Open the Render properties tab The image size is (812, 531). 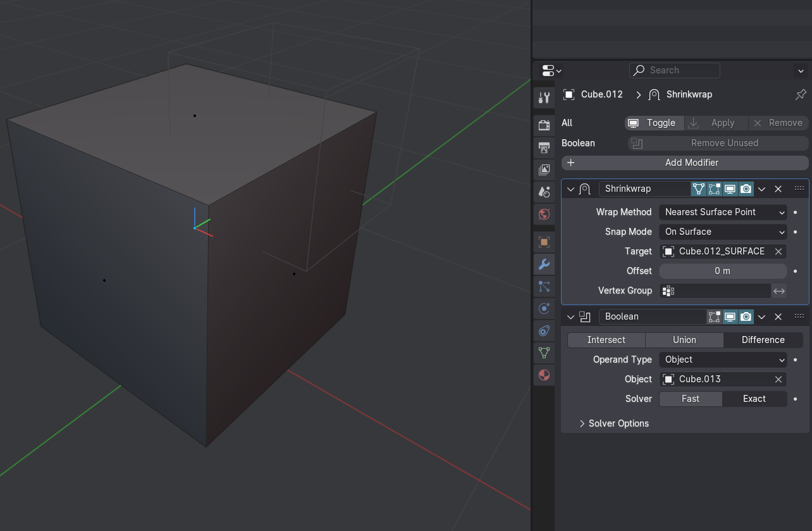(544, 125)
